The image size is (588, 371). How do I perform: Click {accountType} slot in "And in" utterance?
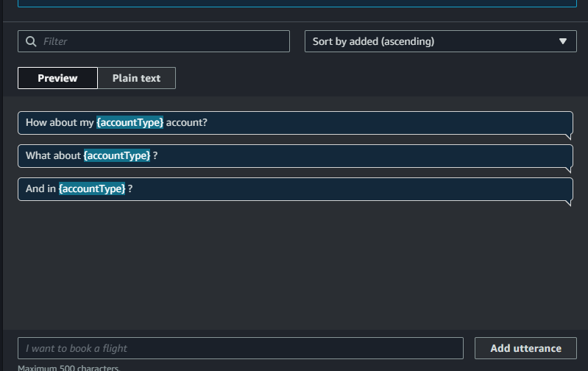point(92,188)
